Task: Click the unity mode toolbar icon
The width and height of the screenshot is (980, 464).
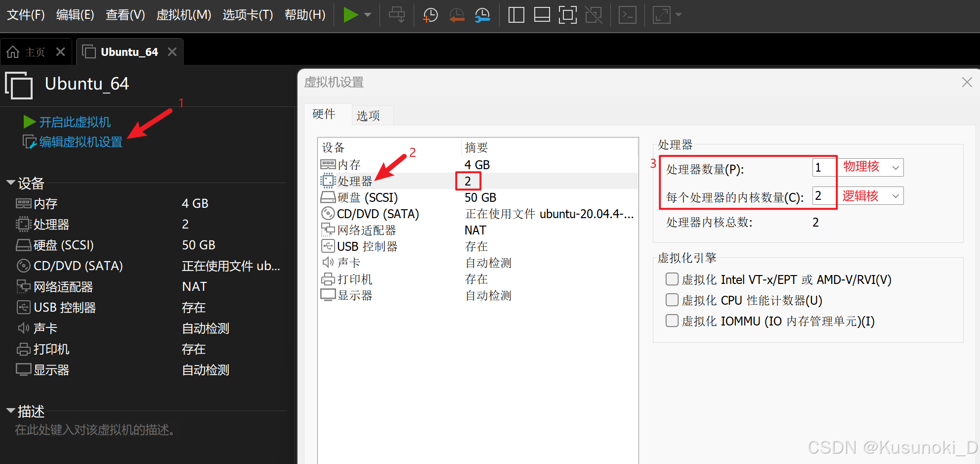Action: 594,15
